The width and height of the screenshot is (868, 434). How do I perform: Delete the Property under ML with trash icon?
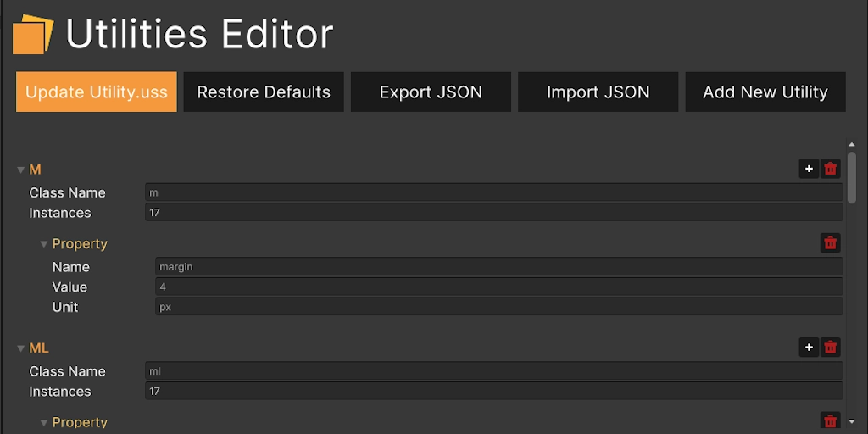pyautogui.click(x=831, y=421)
